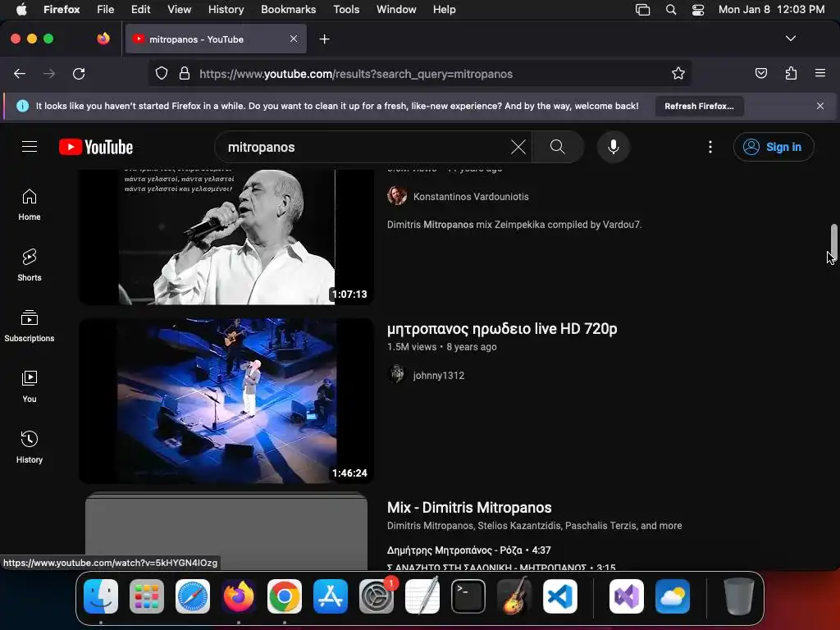Play Δημήτρης Μητροπάνος - Ρόζα track
Screen dimensions: 840x630
coord(468,550)
